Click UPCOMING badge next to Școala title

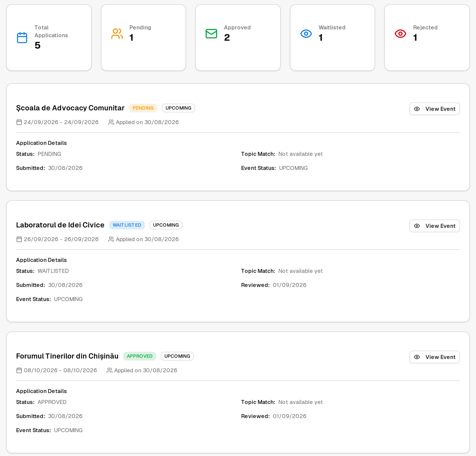point(178,108)
